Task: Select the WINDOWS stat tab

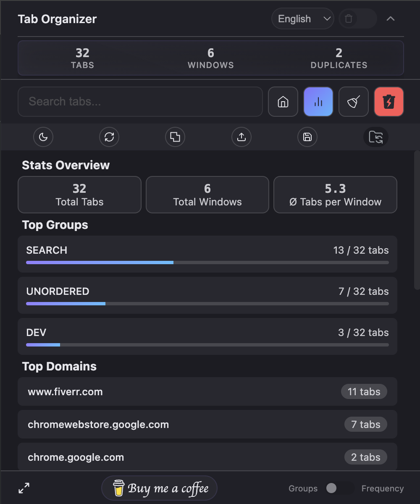Action: 210,58
